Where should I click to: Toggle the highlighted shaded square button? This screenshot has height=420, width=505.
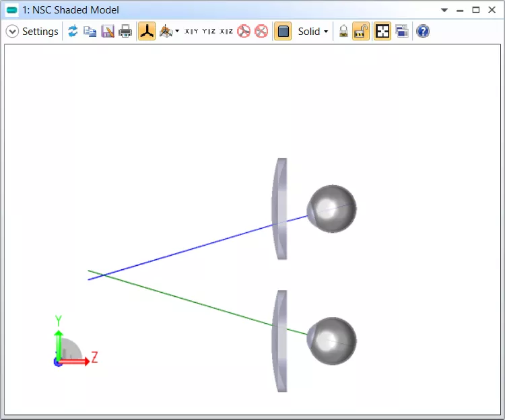283,32
